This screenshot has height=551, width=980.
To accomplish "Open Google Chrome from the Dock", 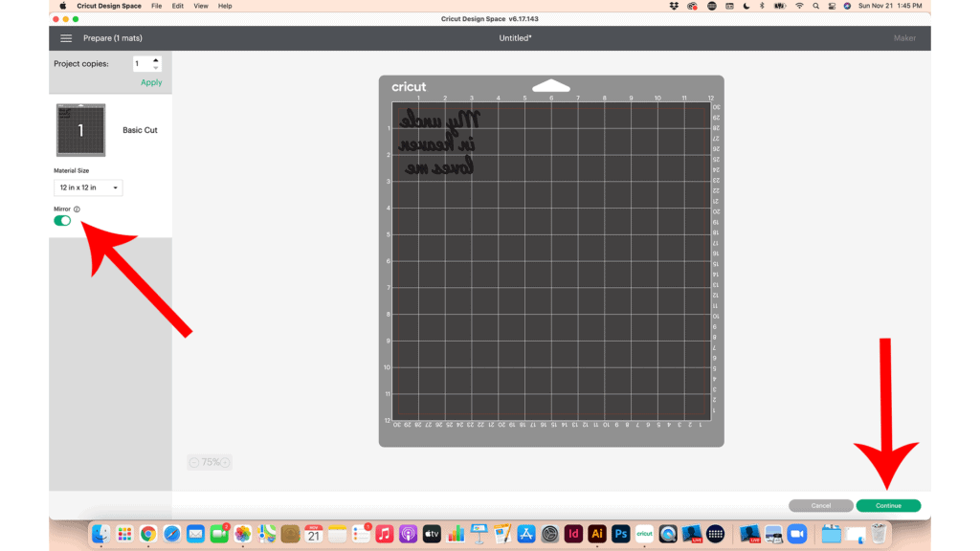I will tap(148, 534).
